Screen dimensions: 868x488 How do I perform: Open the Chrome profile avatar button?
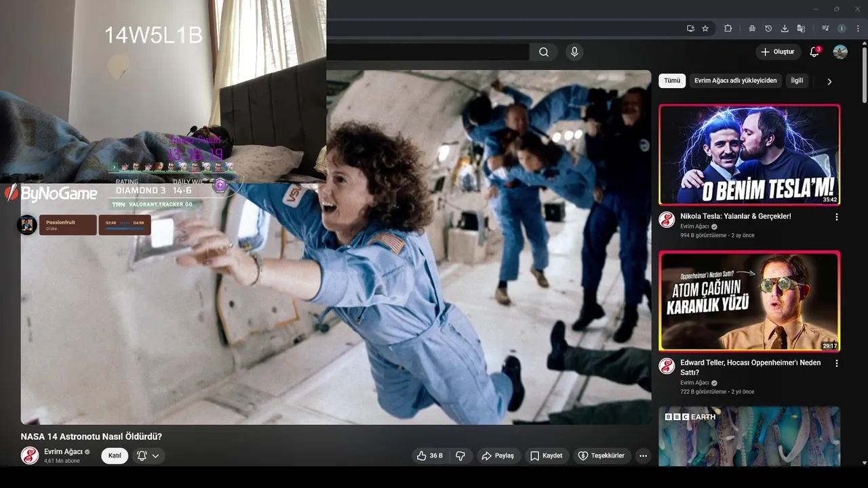click(842, 28)
